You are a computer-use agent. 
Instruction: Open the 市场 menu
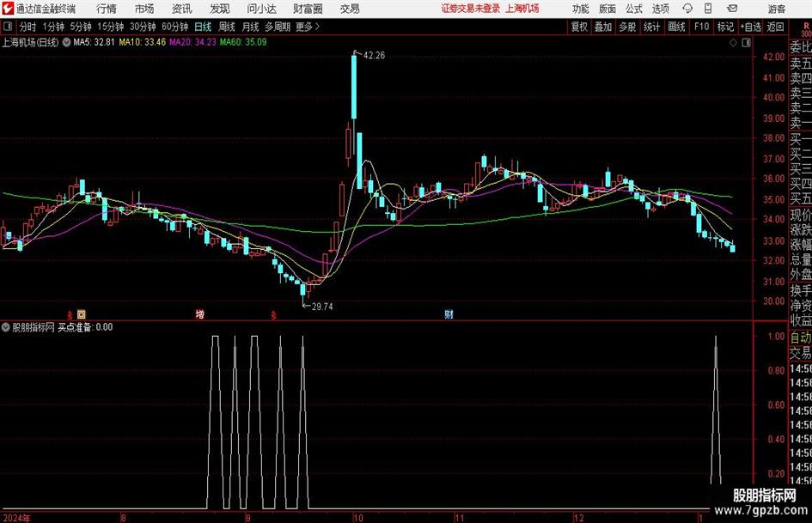pyautogui.click(x=144, y=9)
